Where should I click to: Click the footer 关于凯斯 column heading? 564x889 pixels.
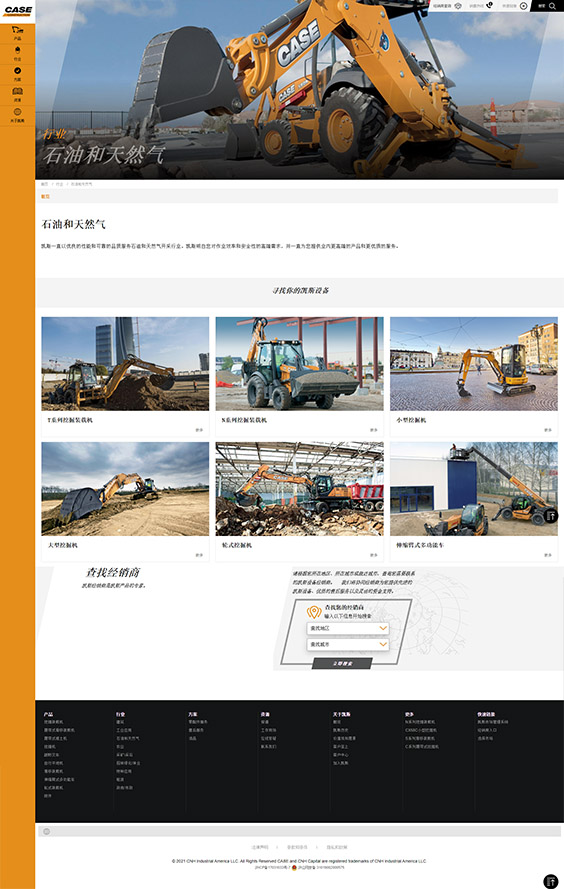point(341,714)
